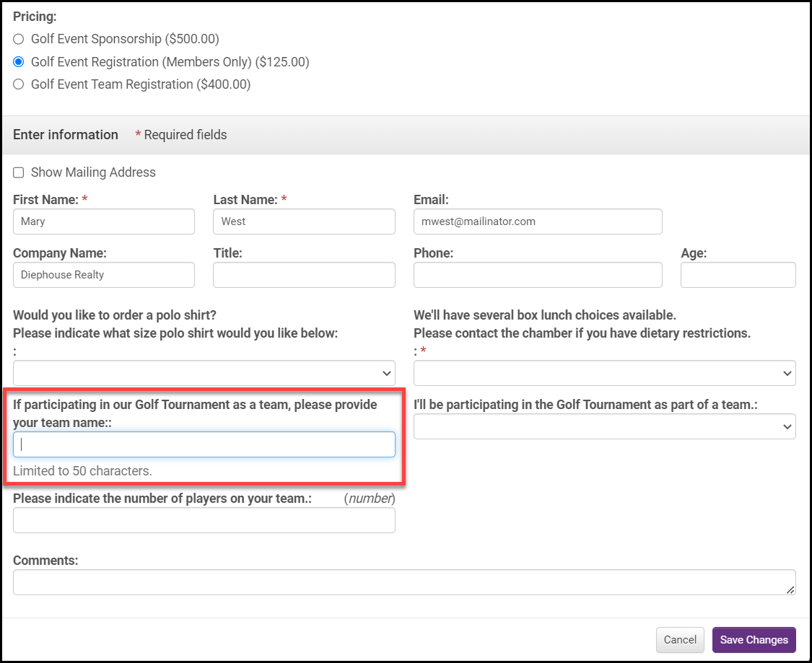This screenshot has height=663, width=812.
Task: Open the participating as part of a team dropdown
Action: 604,426
